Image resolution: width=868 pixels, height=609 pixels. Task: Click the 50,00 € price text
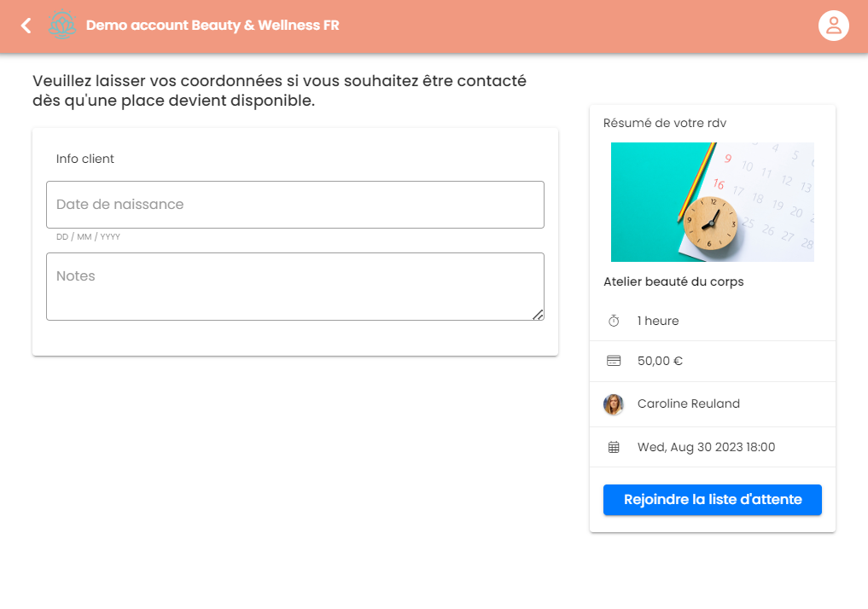[660, 361]
